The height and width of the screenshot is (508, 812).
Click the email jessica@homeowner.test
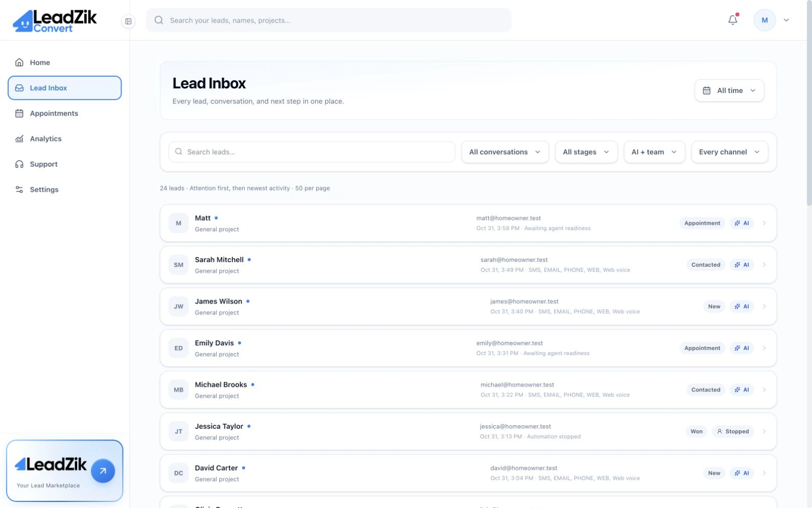tap(515, 426)
